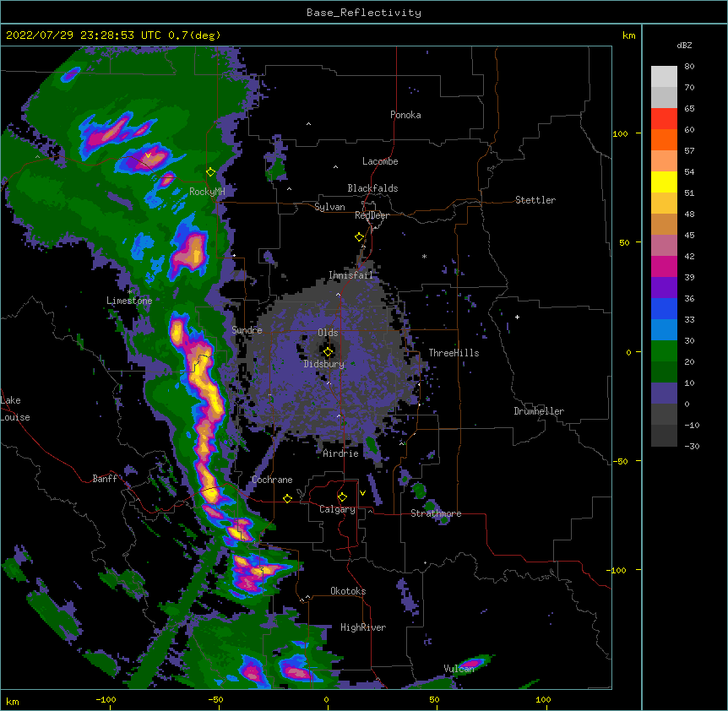Select the purple 36-39 dBZ legend swatch

[x=664, y=288]
